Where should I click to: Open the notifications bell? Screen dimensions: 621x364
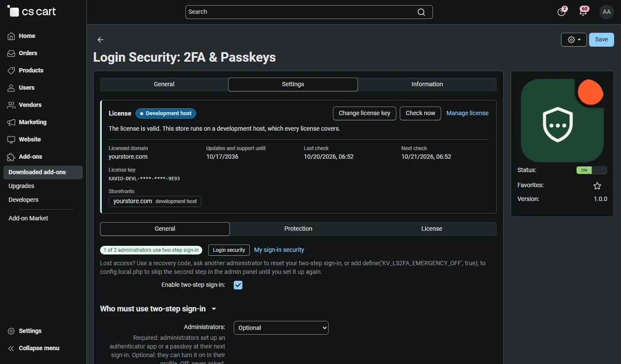tap(584, 12)
